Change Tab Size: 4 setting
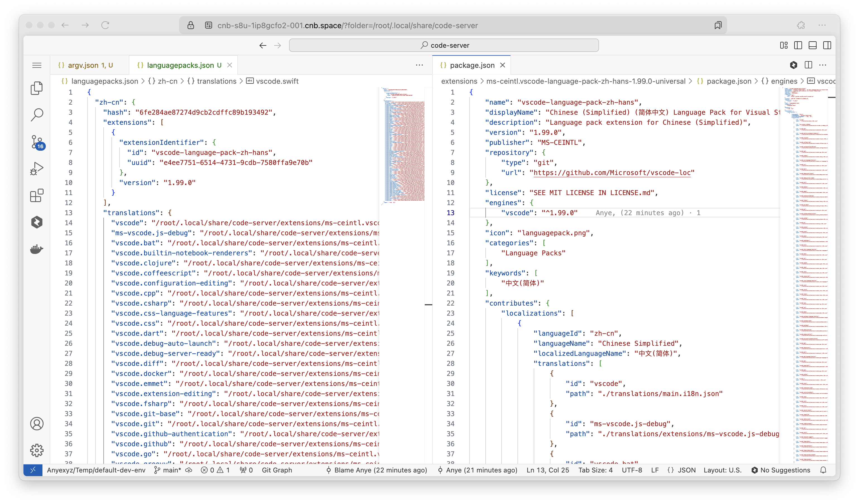859x504 pixels. [x=595, y=470]
